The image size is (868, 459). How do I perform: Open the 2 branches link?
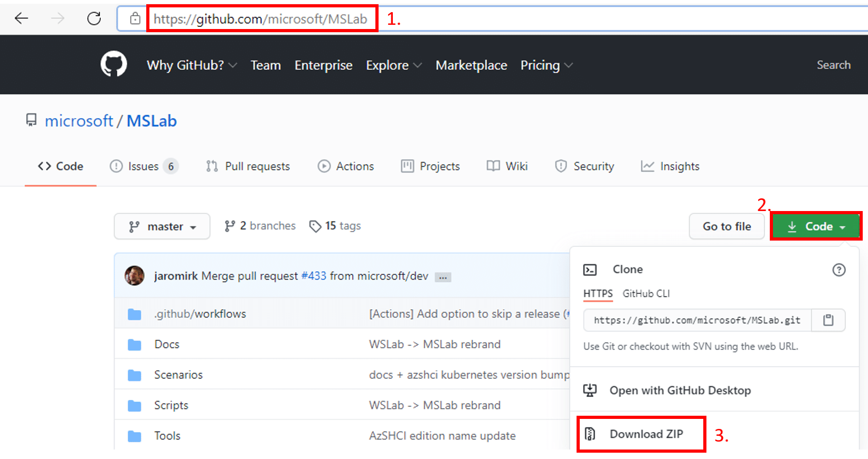(260, 226)
